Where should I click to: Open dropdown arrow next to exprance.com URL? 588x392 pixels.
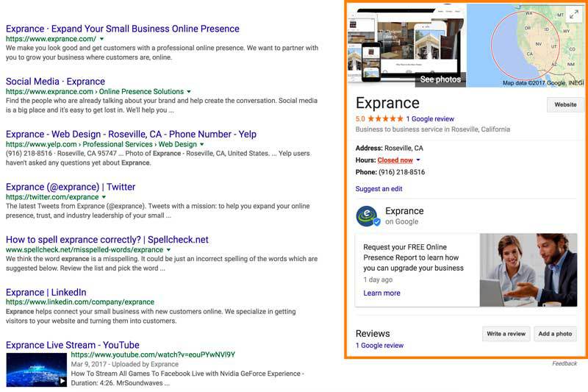pos(102,39)
